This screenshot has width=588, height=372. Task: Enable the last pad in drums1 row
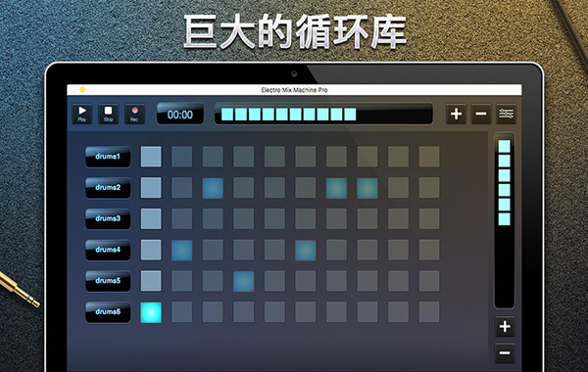pyautogui.click(x=429, y=157)
